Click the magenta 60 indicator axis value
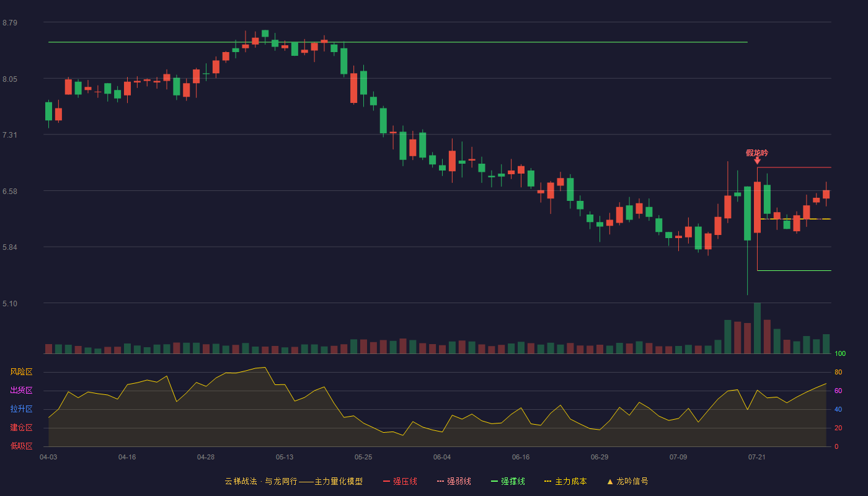Viewport: 868px width, 496px height. [838, 391]
